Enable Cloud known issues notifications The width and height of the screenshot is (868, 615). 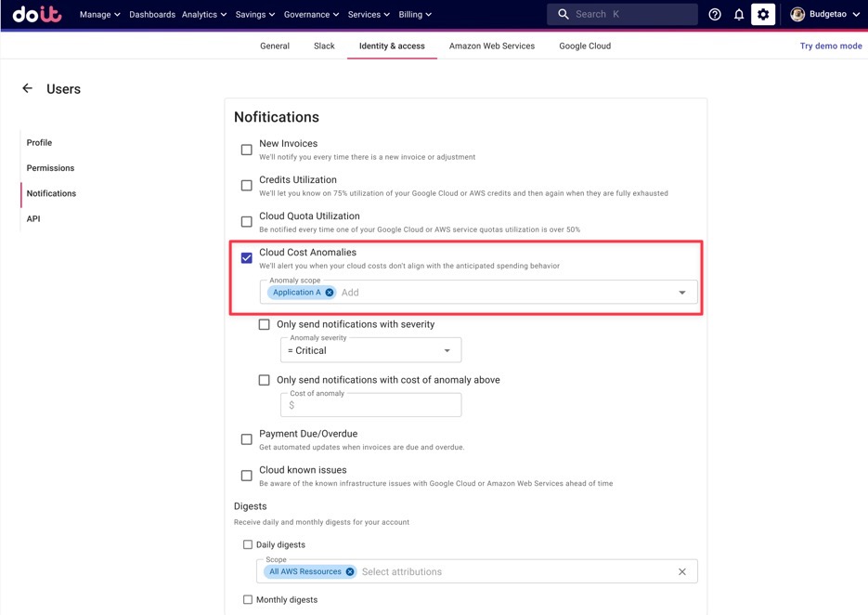point(246,476)
